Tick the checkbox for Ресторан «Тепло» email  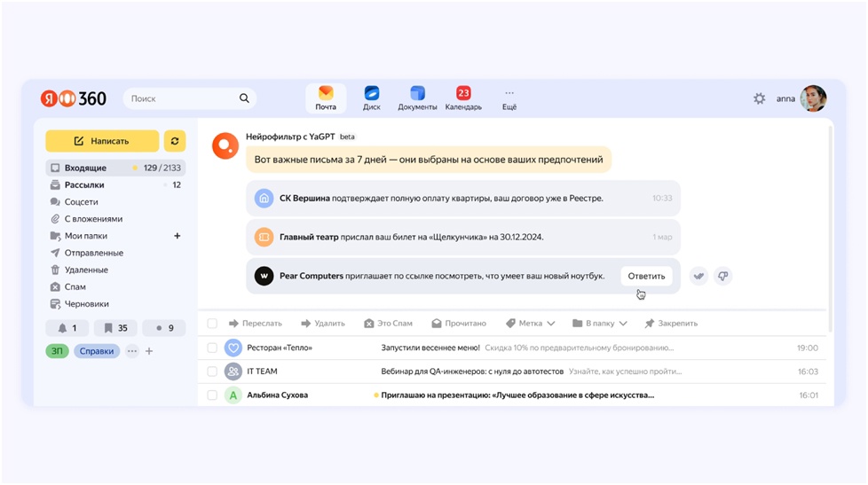coord(212,348)
